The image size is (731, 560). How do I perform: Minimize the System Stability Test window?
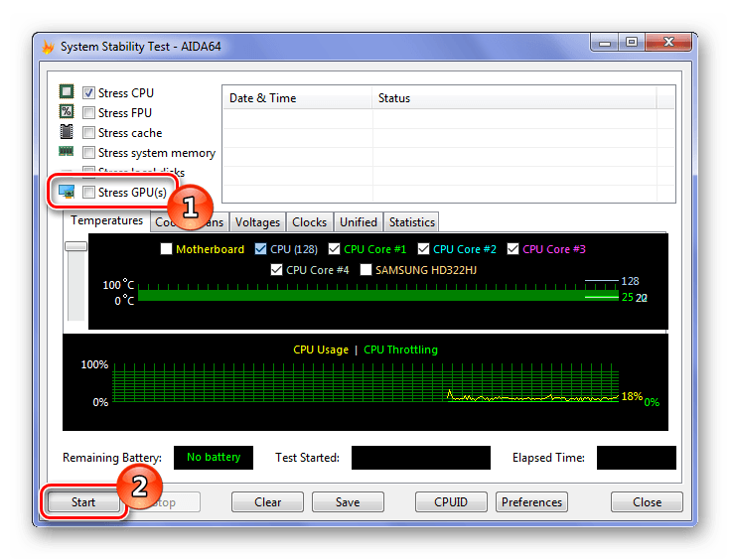pyautogui.click(x=605, y=43)
